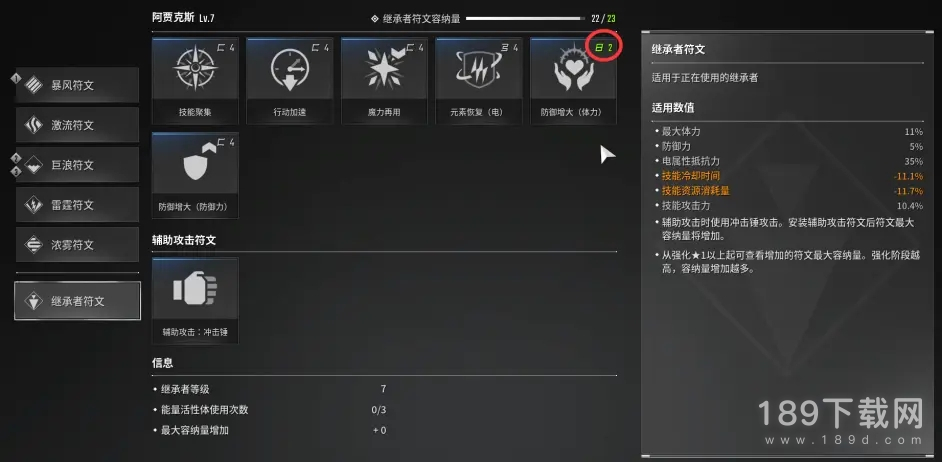Open the 巨浪符文 preset tab
This screenshot has width=942, height=462.
[x=77, y=165]
